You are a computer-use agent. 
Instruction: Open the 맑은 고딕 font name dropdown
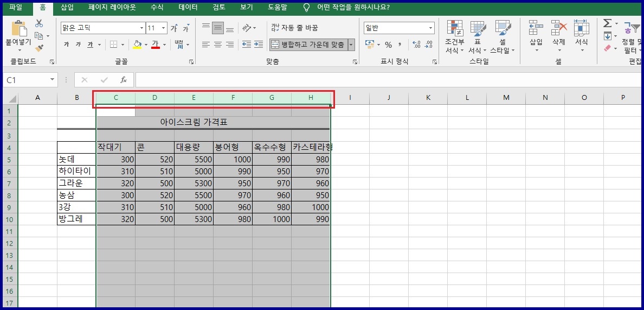point(141,28)
